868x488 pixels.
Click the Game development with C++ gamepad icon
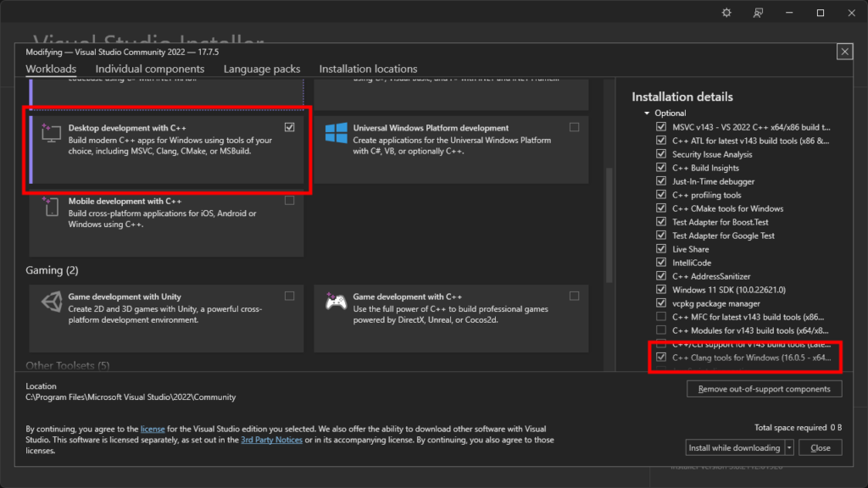tap(336, 302)
